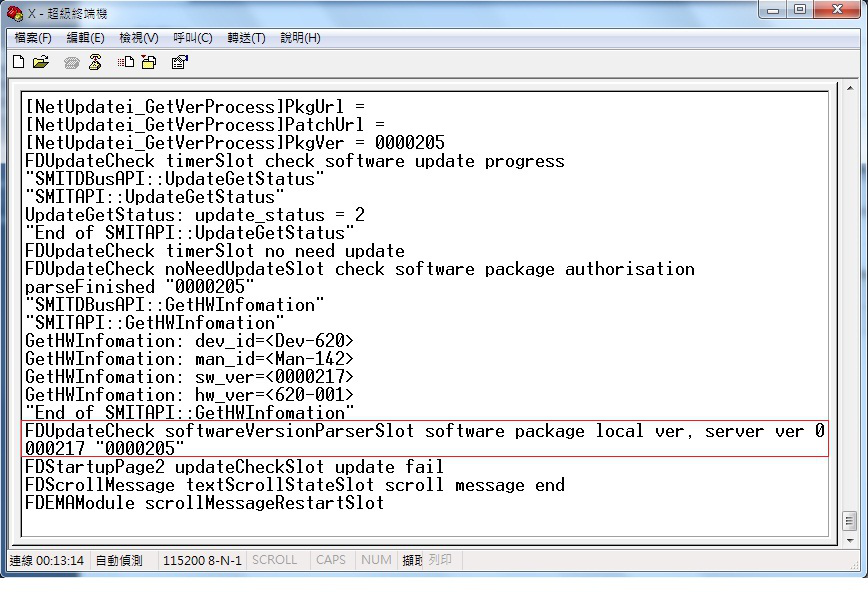The image size is (868, 600).
Task: Click the HyperTerminal title bar app icon
Action: pos(14,13)
